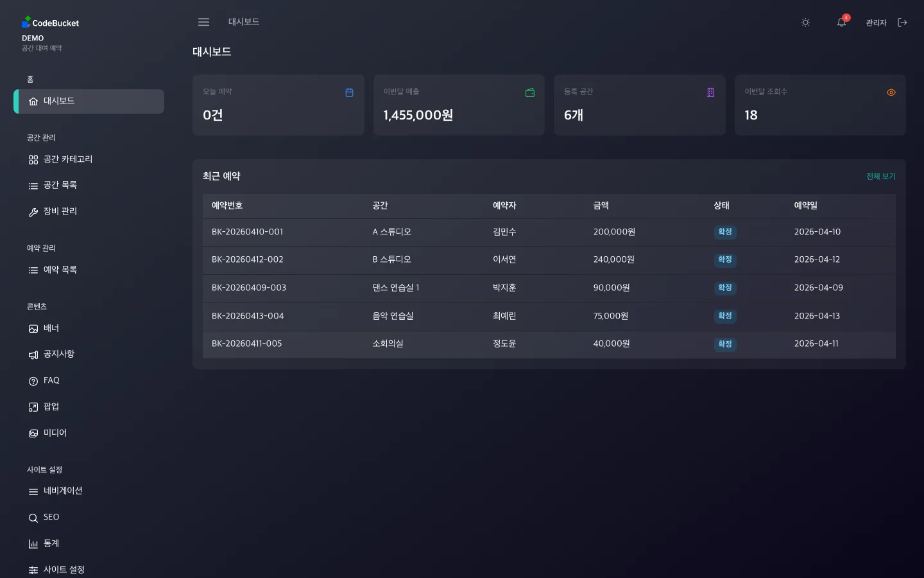Click the eye icon in monthly views card

(891, 92)
